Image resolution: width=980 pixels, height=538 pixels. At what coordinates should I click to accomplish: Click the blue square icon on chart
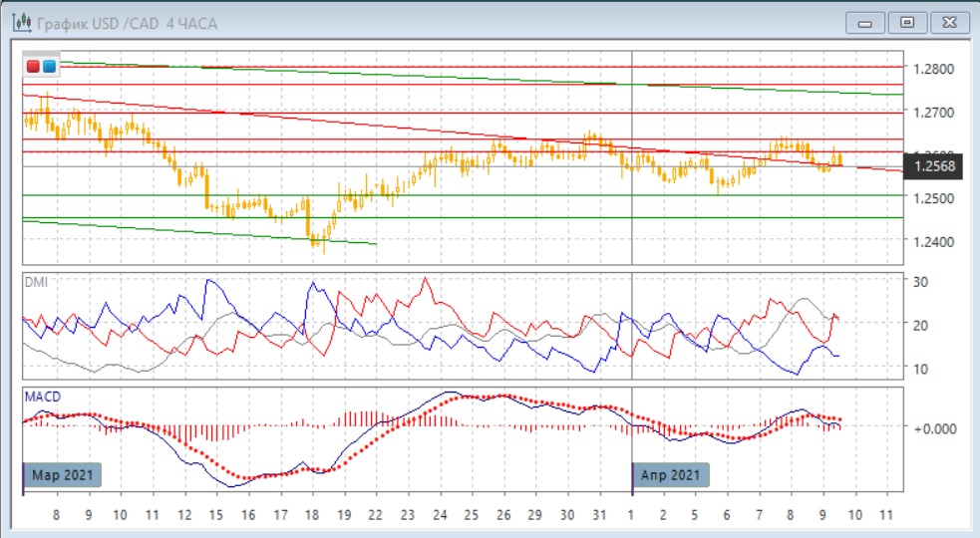(49, 66)
